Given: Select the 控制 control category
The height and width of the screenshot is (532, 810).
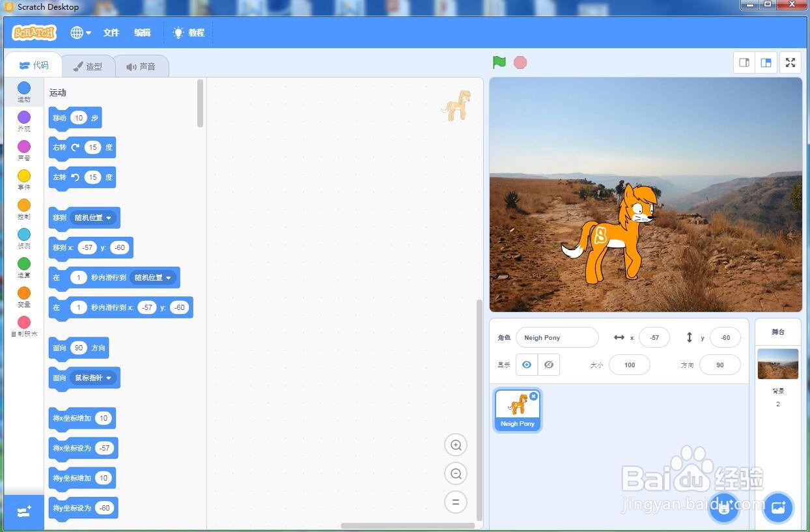Looking at the screenshot, I should [x=24, y=209].
